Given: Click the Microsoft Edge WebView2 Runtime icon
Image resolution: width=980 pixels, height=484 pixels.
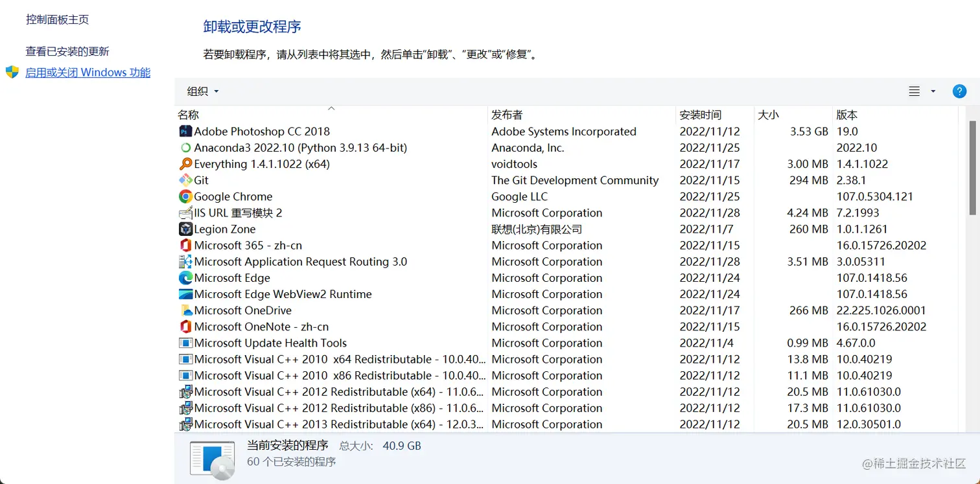Looking at the screenshot, I should (x=185, y=294).
